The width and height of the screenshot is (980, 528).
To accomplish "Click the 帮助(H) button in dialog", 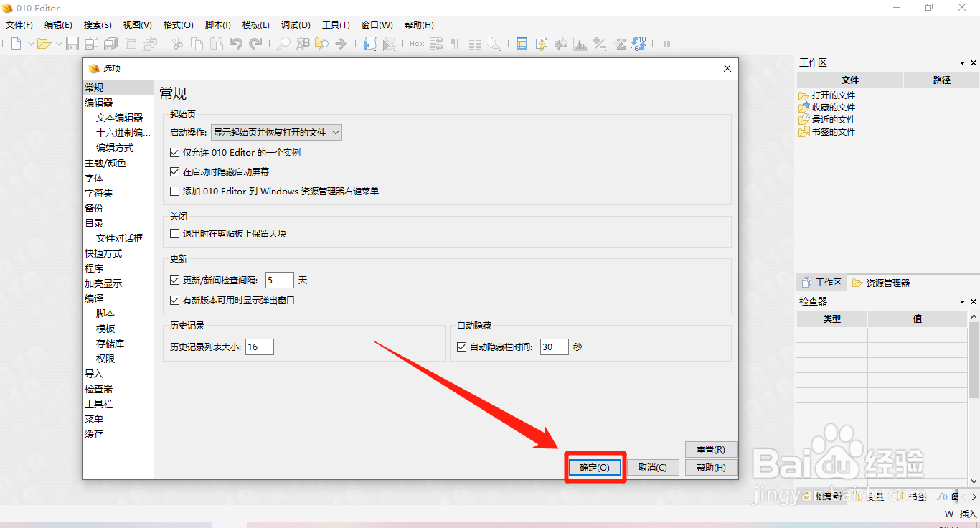I will 711,467.
